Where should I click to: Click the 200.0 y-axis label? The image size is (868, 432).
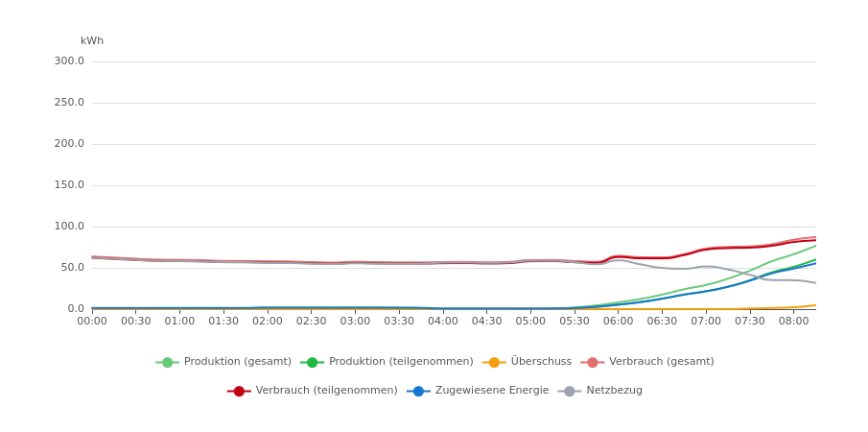click(x=69, y=144)
